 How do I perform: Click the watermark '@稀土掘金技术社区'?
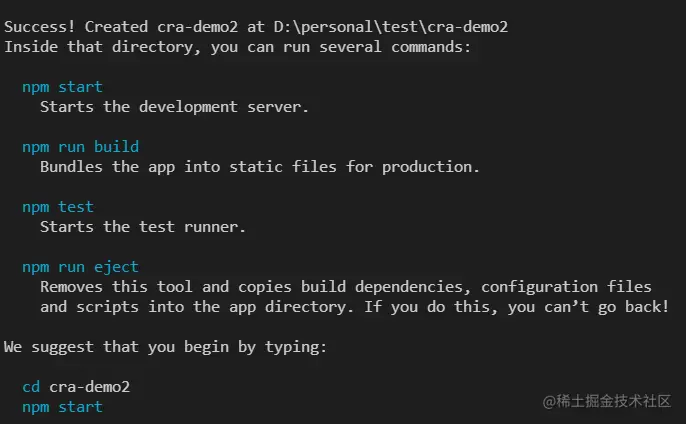coord(607,401)
